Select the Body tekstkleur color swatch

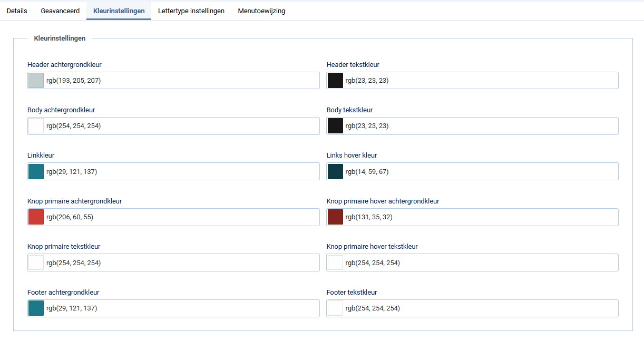(335, 125)
